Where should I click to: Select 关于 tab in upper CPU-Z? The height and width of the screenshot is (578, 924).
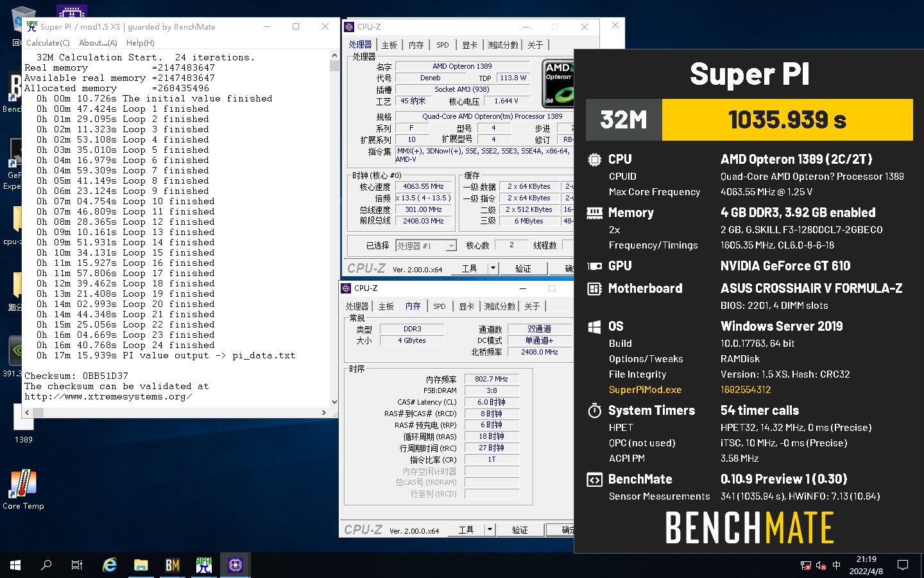tap(535, 45)
